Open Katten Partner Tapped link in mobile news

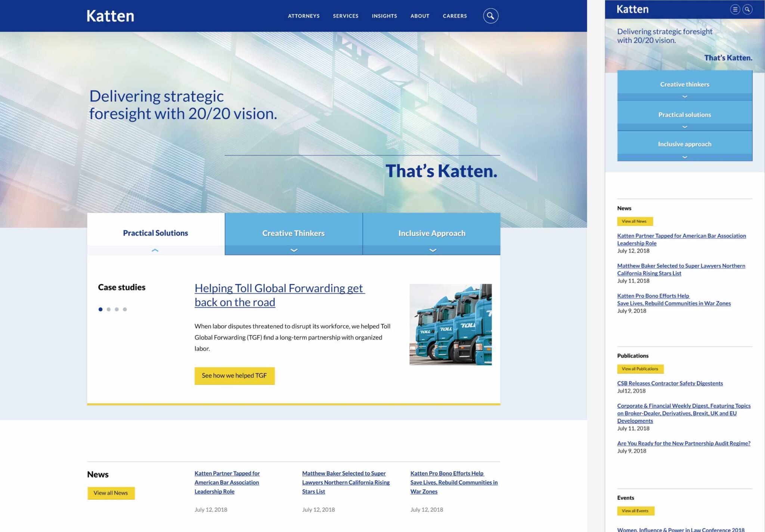(x=681, y=239)
